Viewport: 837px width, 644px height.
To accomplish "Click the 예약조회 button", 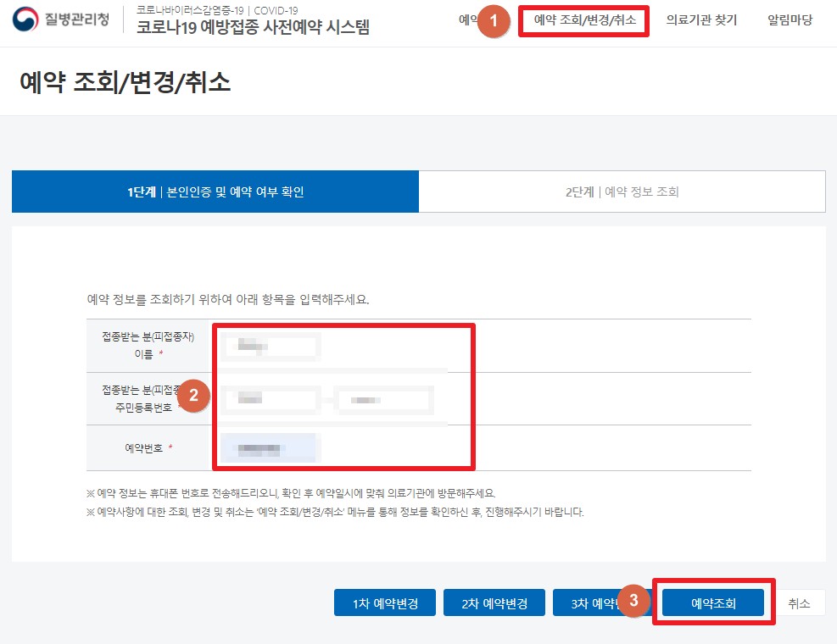I will click(715, 602).
